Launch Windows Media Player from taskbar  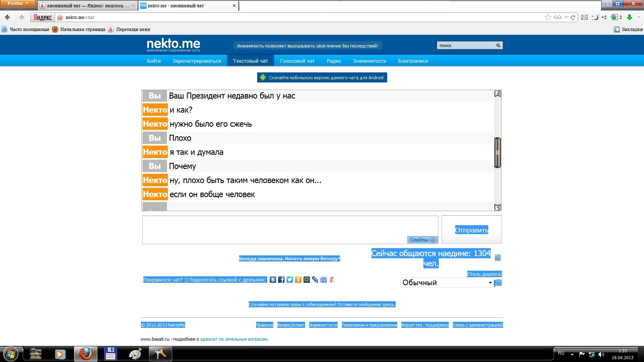click(x=60, y=354)
